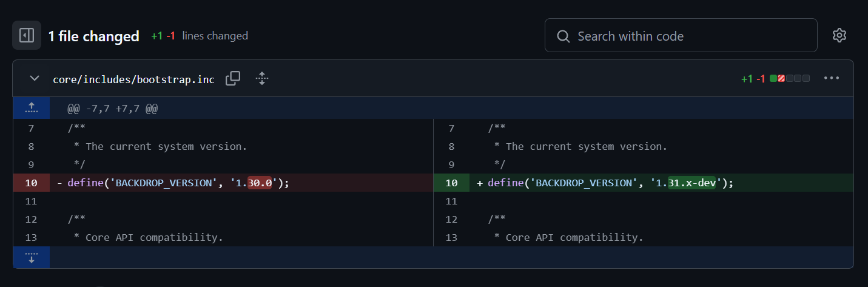Copy the bootstrap.inc file path
This screenshot has height=287, width=868.
click(x=233, y=79)
